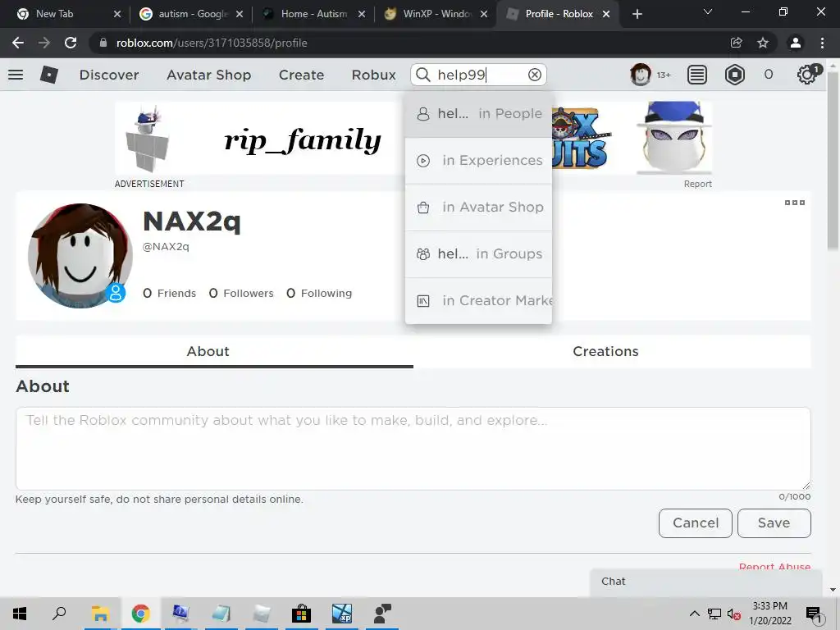This screenshot has width=840, height=630.
Task: Switch to the WinXP browser tab
Action: coord(437,14)
